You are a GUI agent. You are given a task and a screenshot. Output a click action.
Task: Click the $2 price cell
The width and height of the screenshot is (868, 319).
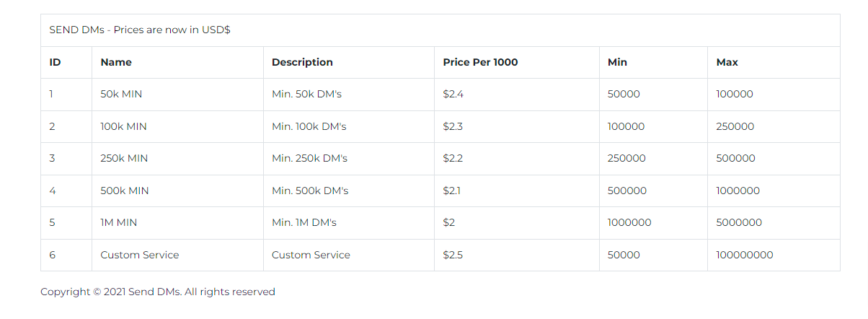(448, 222)
